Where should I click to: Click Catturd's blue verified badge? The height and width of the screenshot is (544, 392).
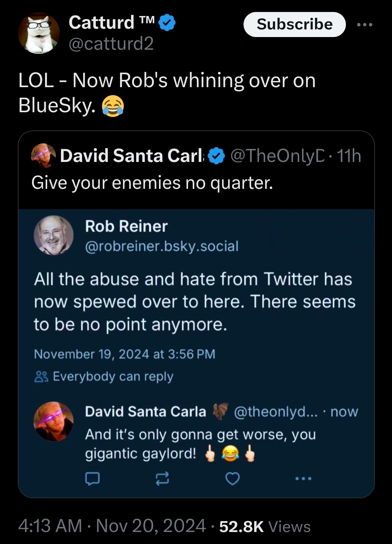point(167,23)
